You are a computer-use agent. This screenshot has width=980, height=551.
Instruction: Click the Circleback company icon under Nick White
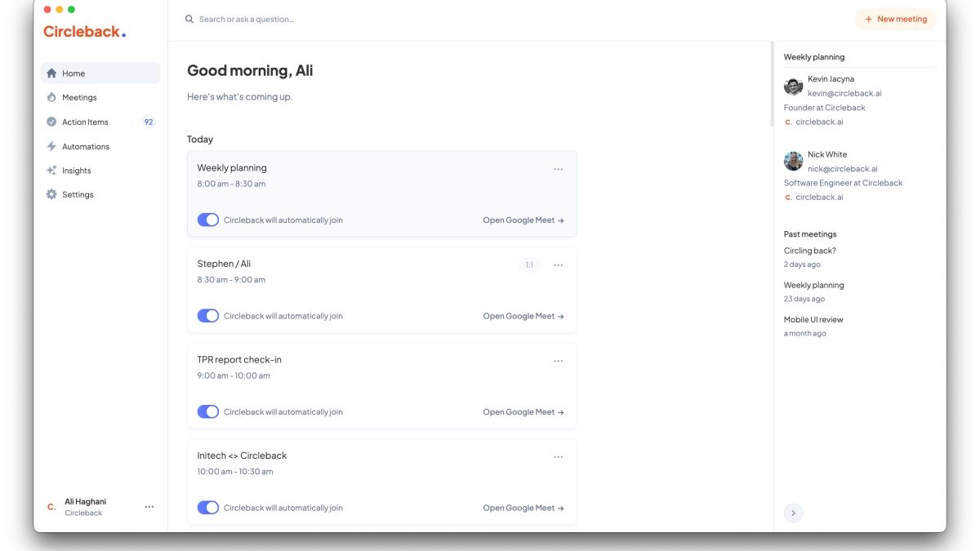(788, 197)
